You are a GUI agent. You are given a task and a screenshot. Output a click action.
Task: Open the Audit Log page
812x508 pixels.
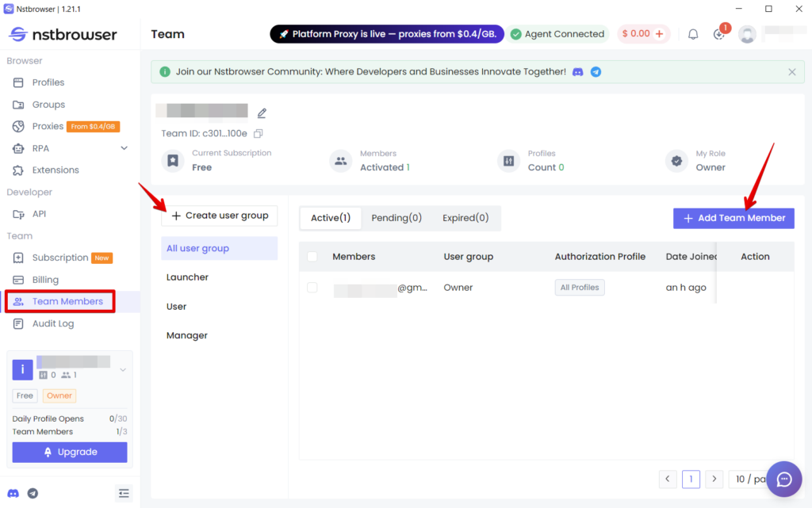coord(53,324)
